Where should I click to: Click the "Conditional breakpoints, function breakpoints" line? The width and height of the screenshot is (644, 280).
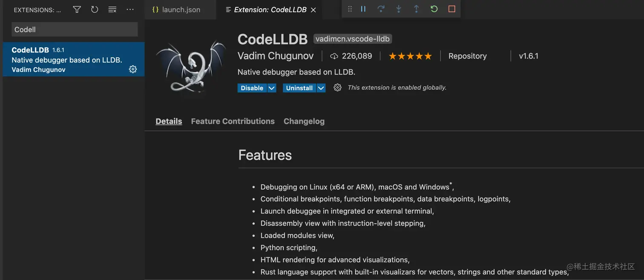point(385,199)
